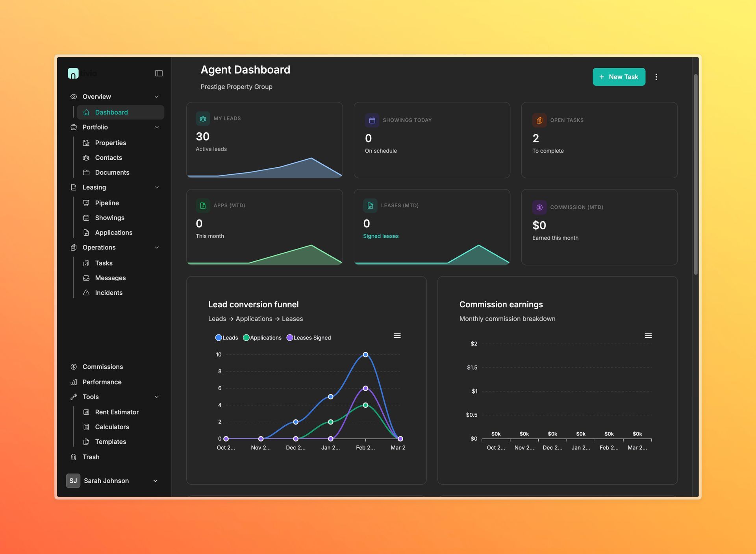Click the Leases Signed legend color dot
The width and height of the screenshot is (756, 554).
(x=290, y=338)
